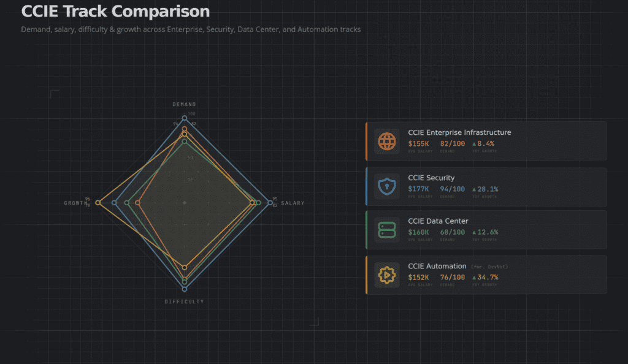628x364 pixels.
Task: Select the "CCIE Security" card title
Action: (x=431, y=178)
